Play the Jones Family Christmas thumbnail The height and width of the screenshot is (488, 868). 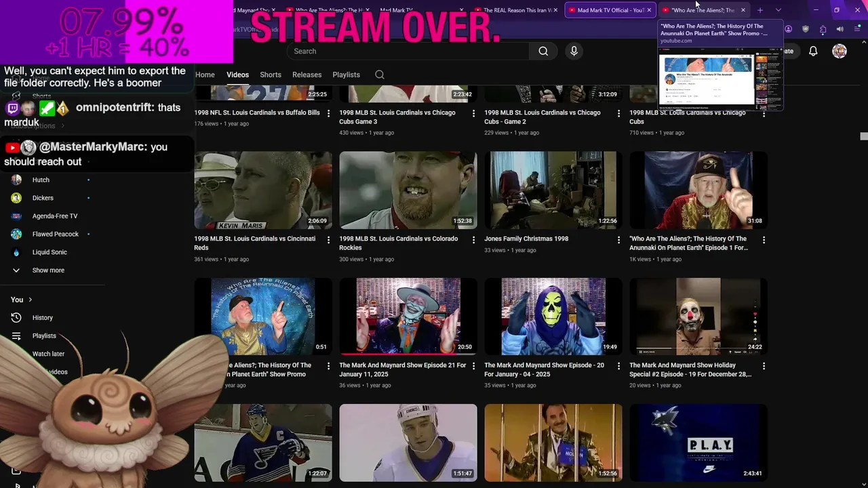553,190
